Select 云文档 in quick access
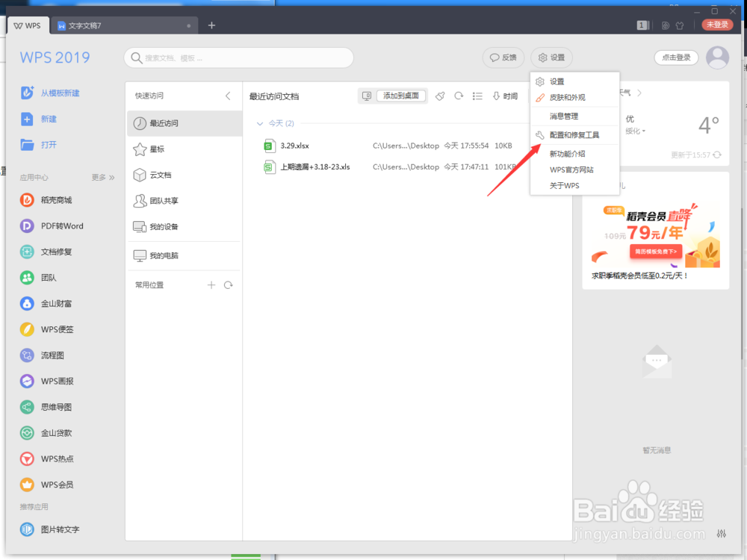This screenshot has height=560, width=747. [185, 175]
